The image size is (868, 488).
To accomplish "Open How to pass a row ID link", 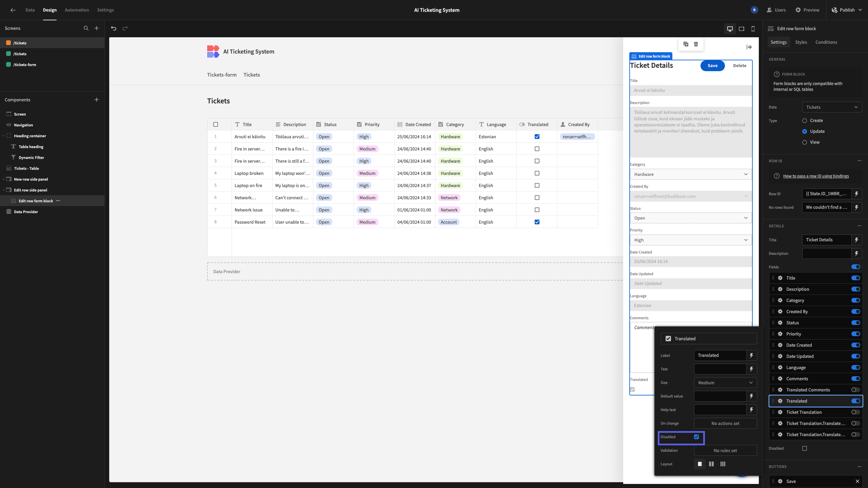I will 816,176.
